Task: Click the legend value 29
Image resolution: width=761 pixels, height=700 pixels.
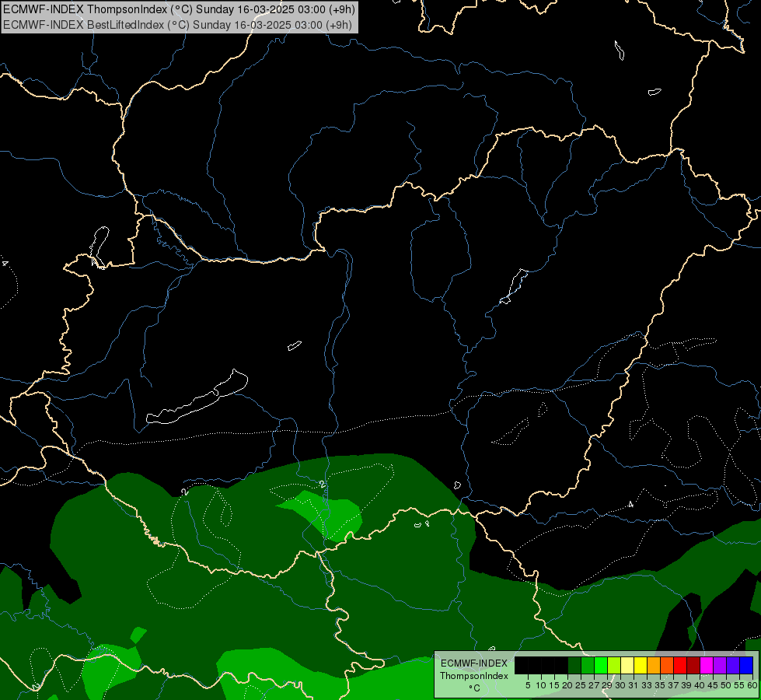Action: pos(607,685)
